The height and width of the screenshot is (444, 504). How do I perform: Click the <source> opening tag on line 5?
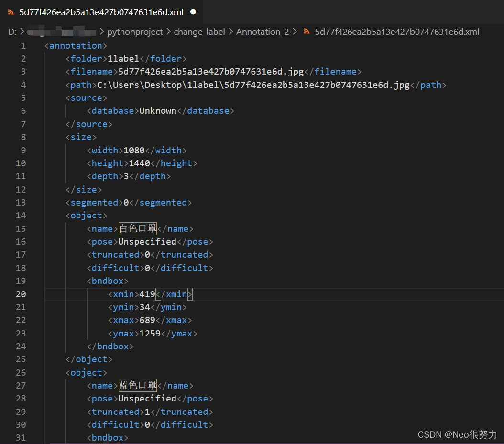click(86, 98)
